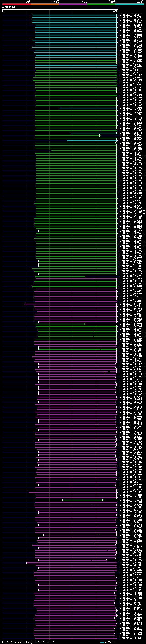
Task: Select hit label UniRef100_Q019Z7
Action: point(131,57)
